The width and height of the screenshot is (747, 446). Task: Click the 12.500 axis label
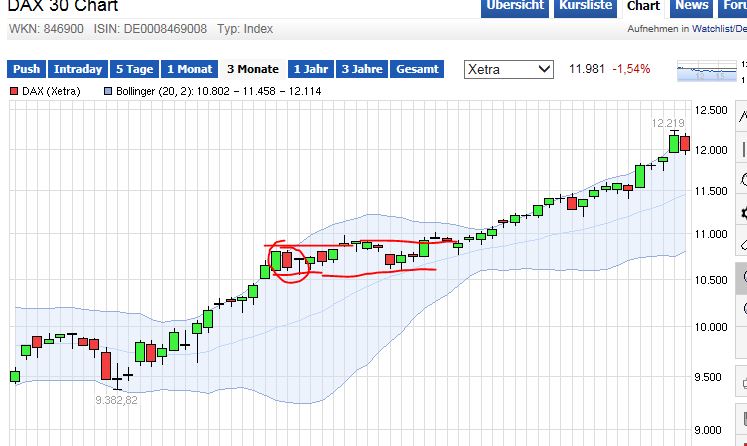tap(711, 110)
